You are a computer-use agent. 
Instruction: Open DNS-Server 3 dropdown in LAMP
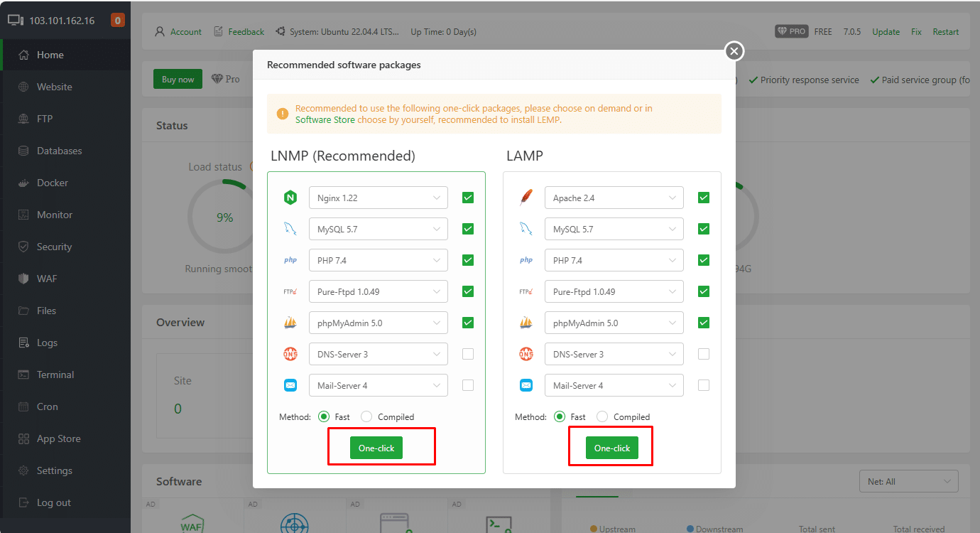click(614, 354)
